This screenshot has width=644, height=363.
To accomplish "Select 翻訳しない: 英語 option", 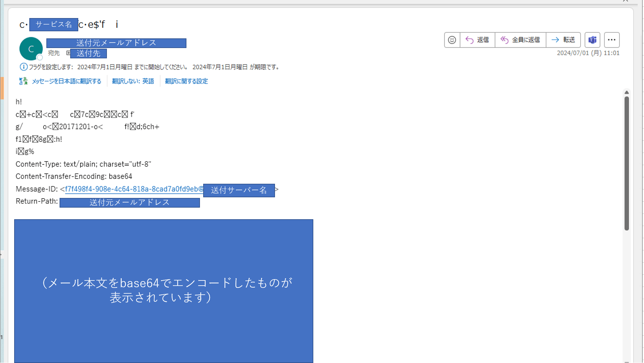I will tap(133, 81).
